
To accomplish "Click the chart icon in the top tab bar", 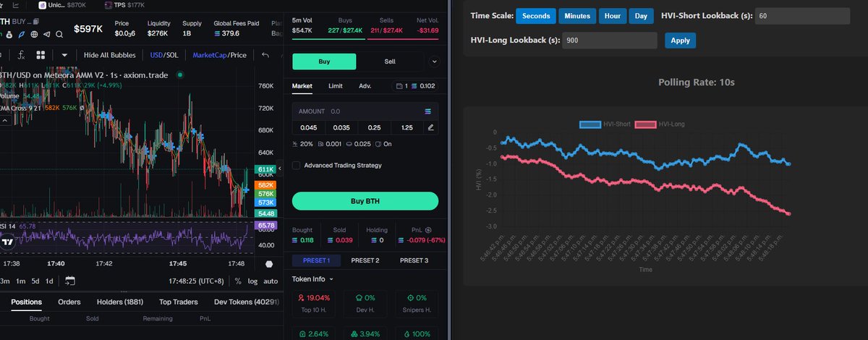I will pyautogui.click(x=16, y=5).
